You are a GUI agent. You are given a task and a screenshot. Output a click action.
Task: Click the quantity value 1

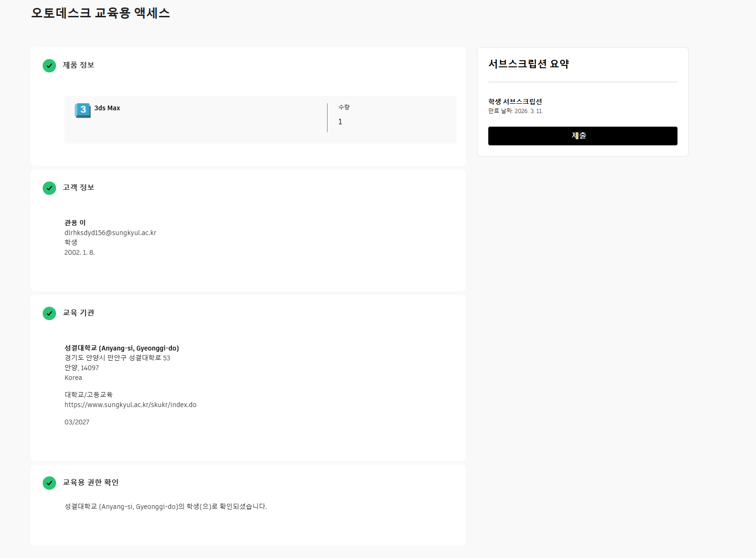coord(340,122)
